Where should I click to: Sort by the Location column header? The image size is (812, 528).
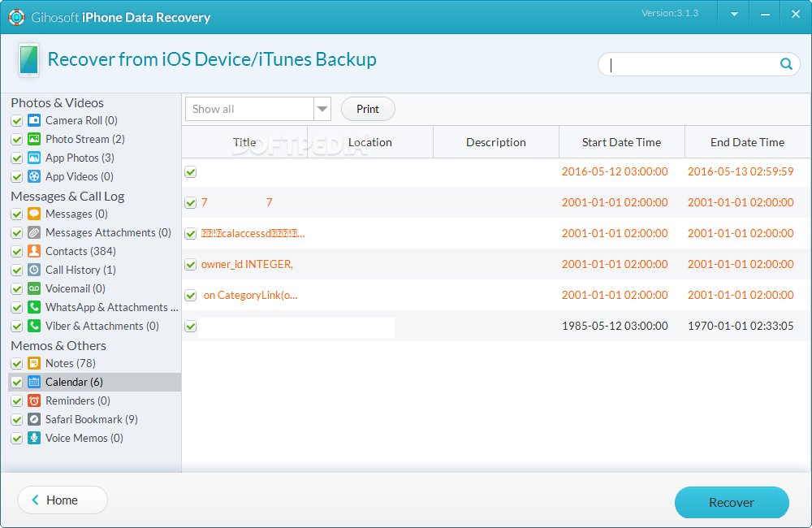point(370,142)
